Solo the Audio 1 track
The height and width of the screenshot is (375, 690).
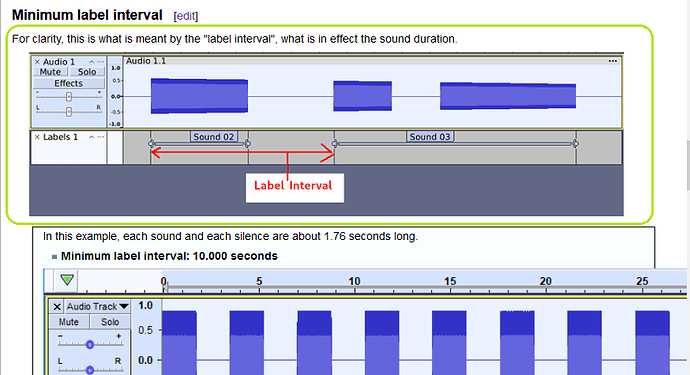[x=87, y=72]
